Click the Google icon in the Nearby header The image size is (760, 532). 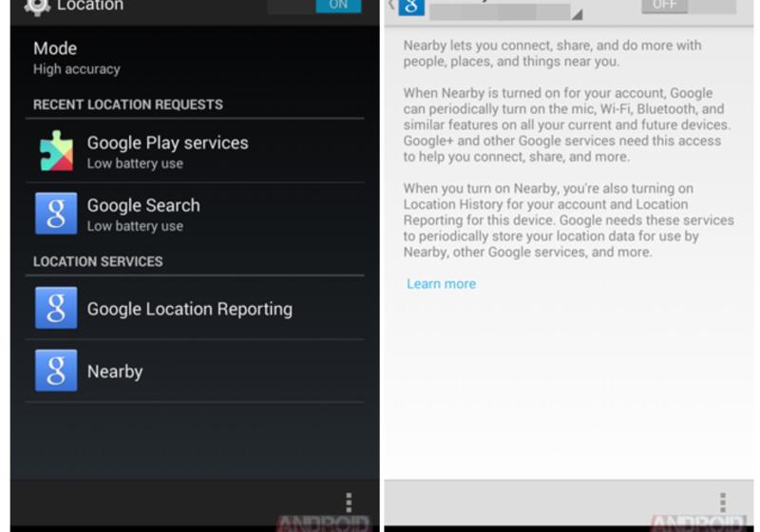click(x=411, y=7)
